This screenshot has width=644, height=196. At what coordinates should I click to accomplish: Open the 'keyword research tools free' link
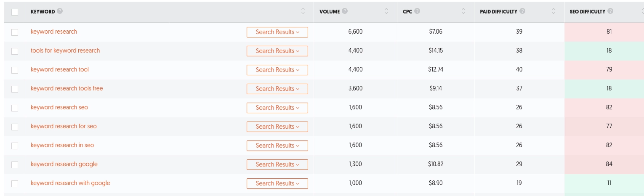point(67,88)
